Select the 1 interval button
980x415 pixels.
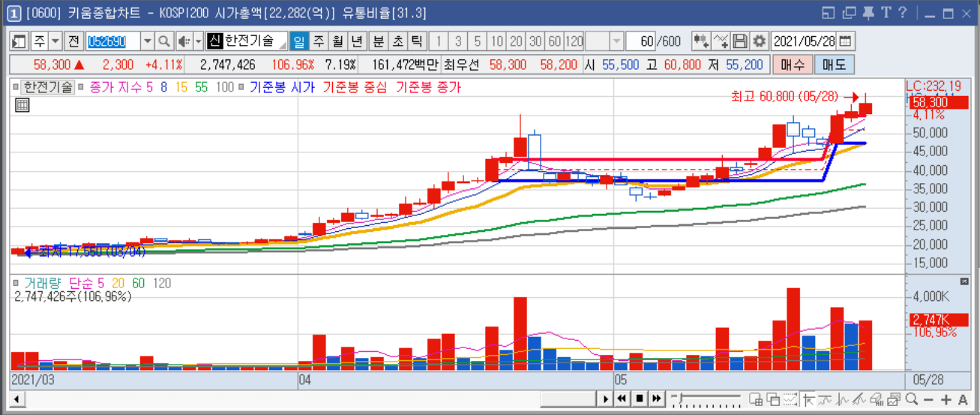[439, 41]
